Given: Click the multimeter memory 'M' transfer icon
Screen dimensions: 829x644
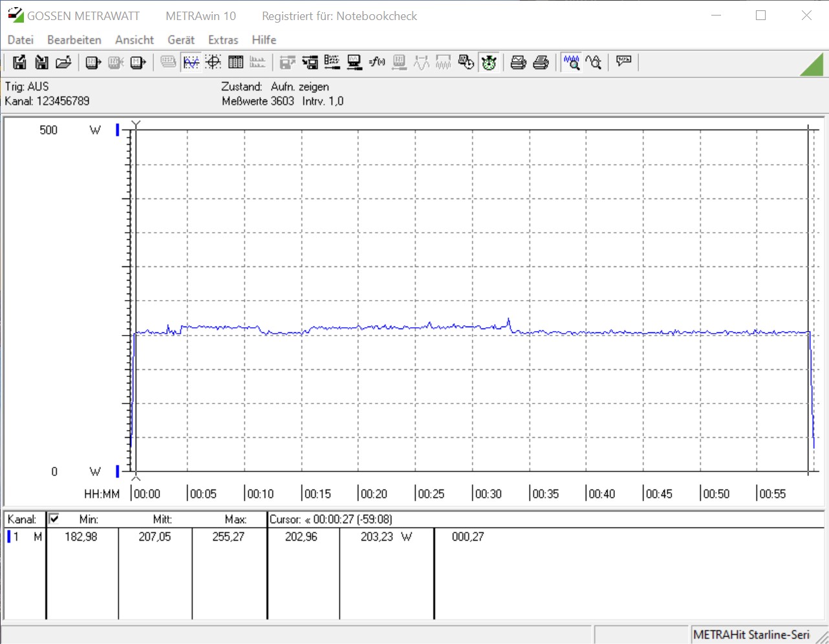Looking at the screenshot, I should click(138, 62).
